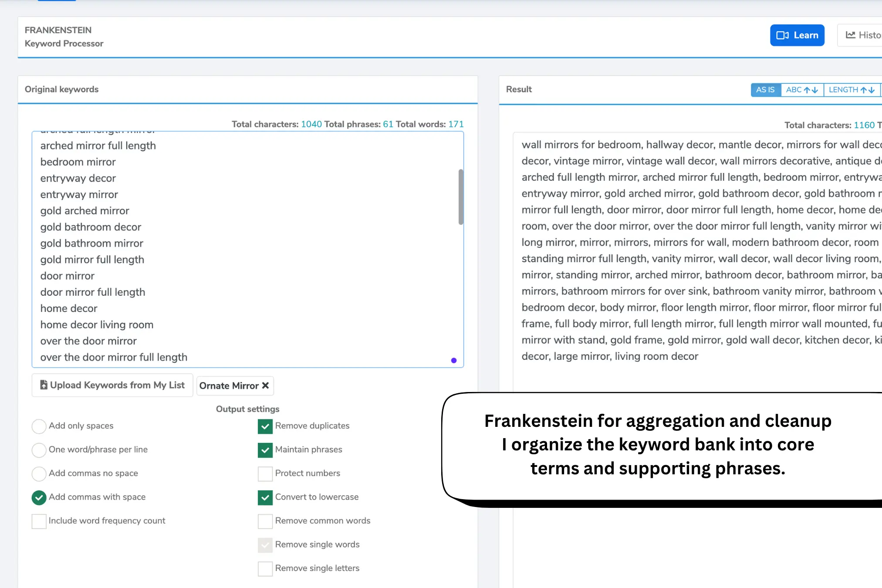This screenshot has height=588, width=882.
Task: Click the original keywords scrollbar thumb
Action: [x=461, y=197]
